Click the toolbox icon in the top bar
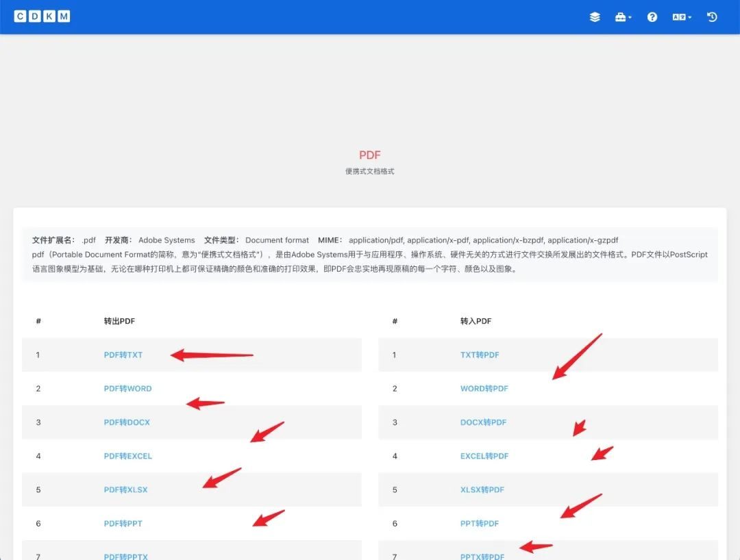 coord(619,16)
